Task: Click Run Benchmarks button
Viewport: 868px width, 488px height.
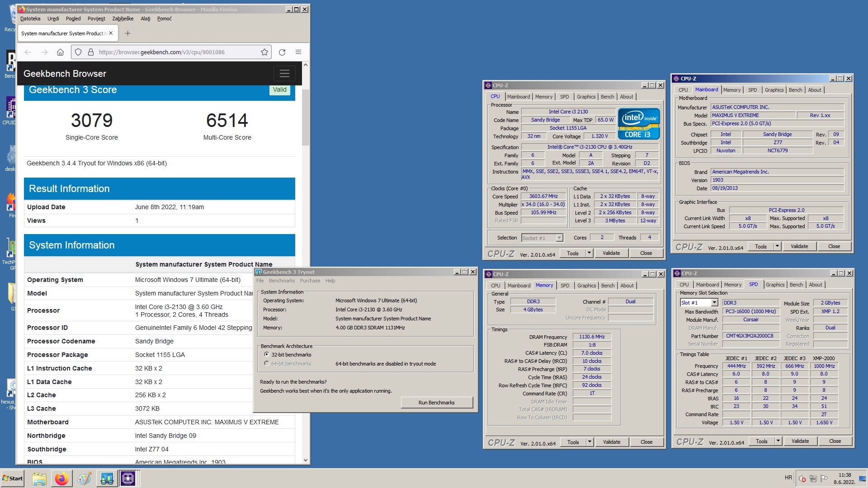Action: (437, 403)
